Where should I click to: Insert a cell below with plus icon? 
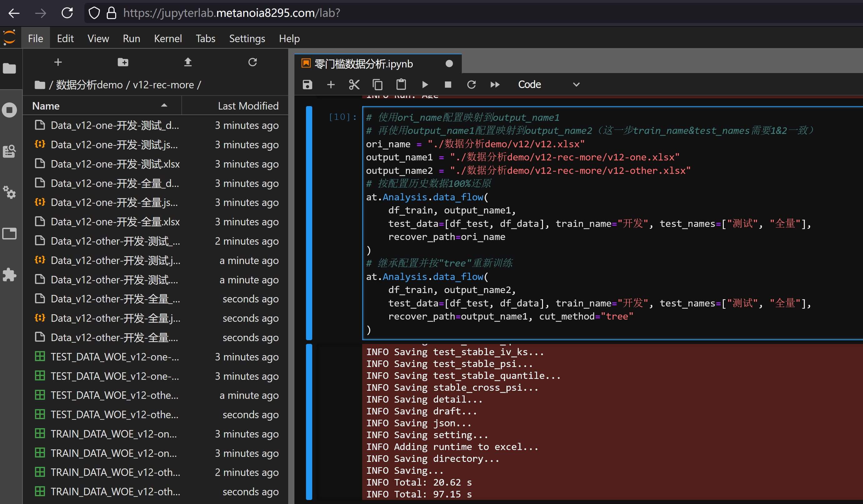[330, 85]
